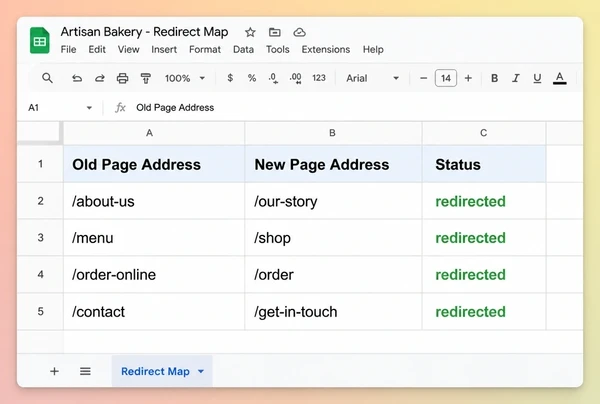The width and height of the screenshot is (600, 404).
Task: Open the Edit menu
Action: (x=97, y=49)
